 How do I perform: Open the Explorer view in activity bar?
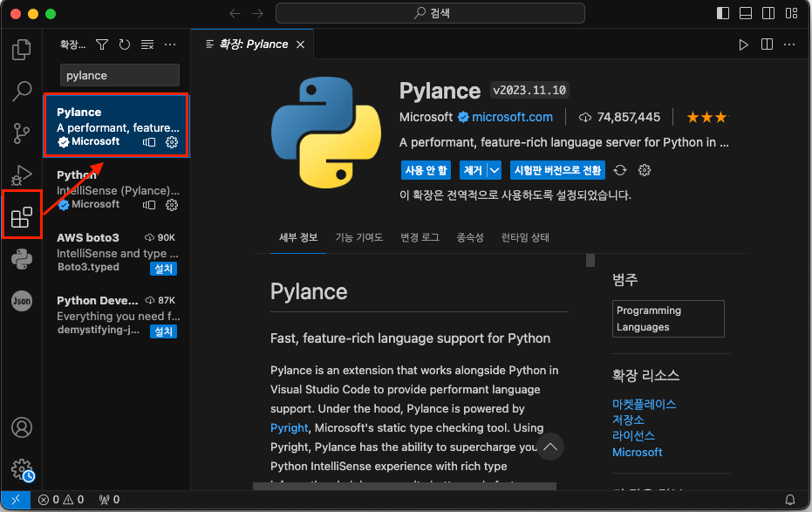21,50
